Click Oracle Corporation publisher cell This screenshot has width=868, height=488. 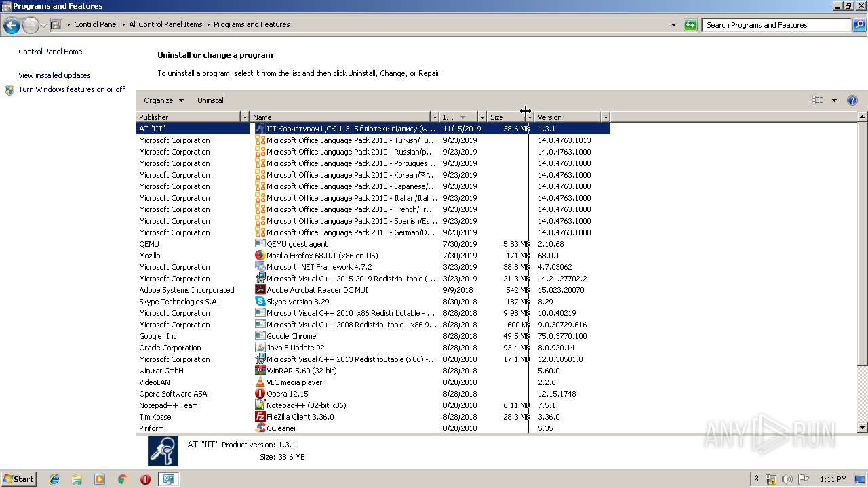point(170,348)
